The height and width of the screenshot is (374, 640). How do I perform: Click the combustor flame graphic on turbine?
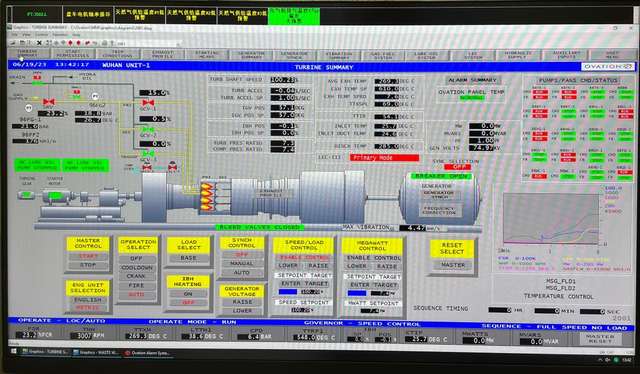[207, 196]
